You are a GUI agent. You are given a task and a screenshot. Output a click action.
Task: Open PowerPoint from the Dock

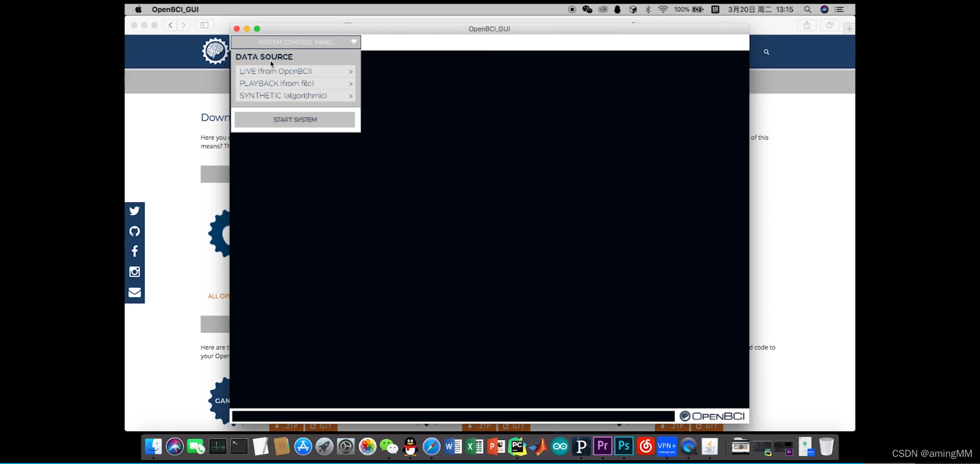coord(496,447)
